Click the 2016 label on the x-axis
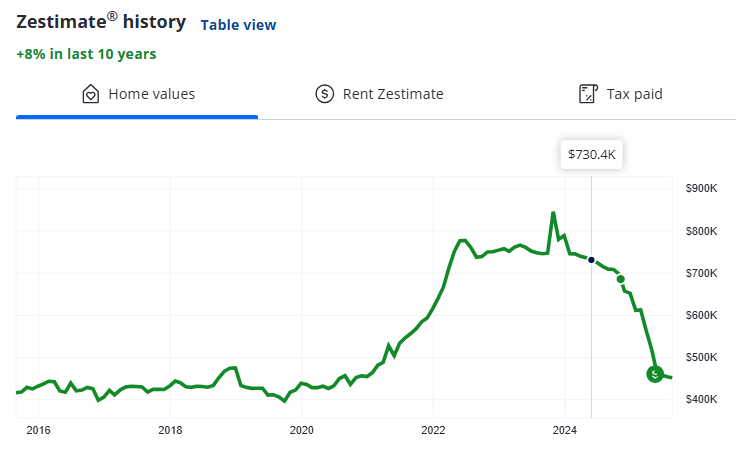 (x=38, y=430)
